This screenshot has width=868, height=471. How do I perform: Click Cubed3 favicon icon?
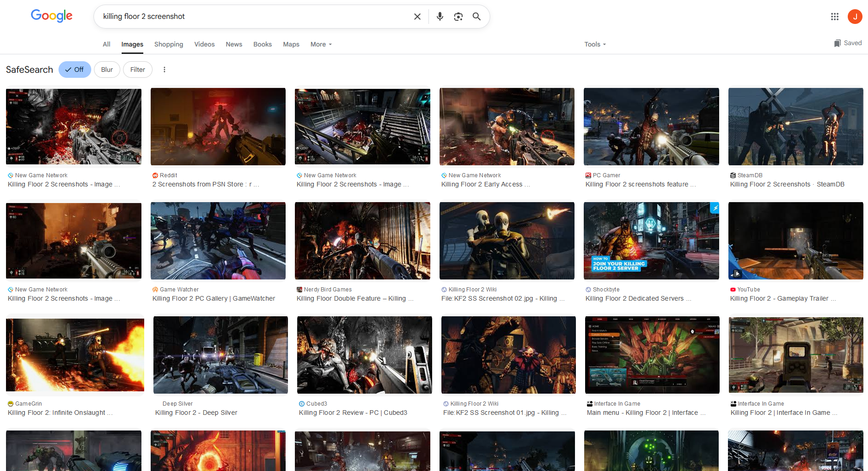[302, 404]
